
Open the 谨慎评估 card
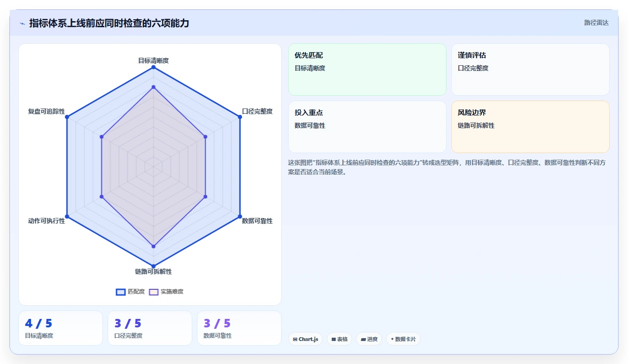pyautogui.click(x=530, y=70)
